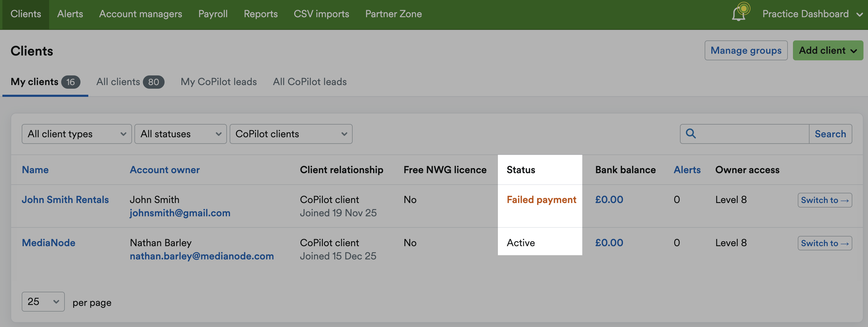Click the Manage groups button
868x327 pixels.
746,51
